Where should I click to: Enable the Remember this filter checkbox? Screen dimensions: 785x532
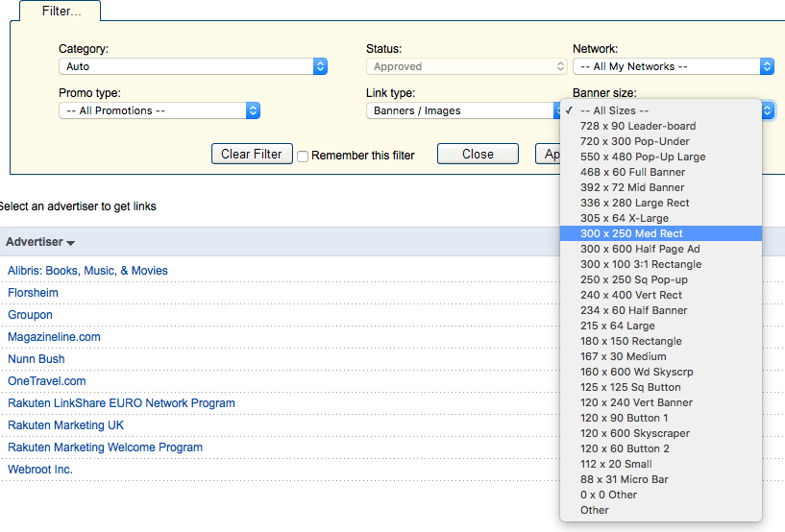pos(303,156)
